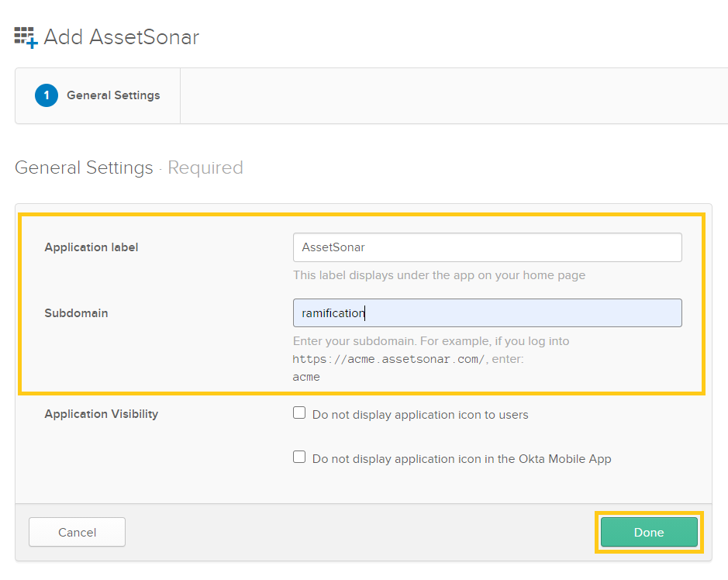
Task: Click the Application label field caption
Action: [91, 247]
